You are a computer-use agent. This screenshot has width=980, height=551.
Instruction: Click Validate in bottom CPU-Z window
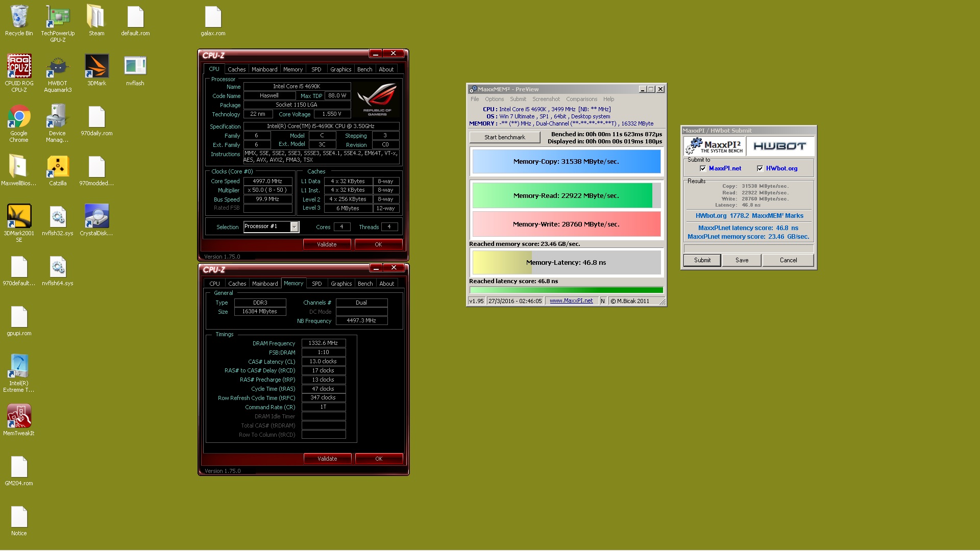coord(327,459)
